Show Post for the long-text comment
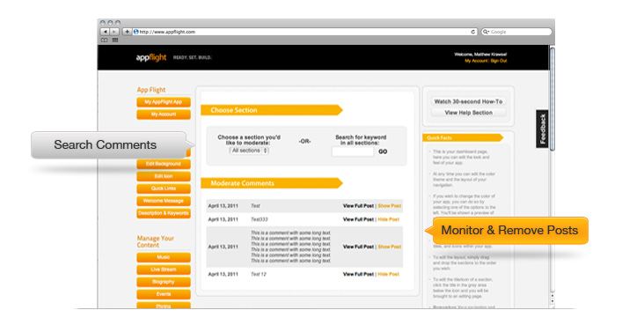 point(390,247)
